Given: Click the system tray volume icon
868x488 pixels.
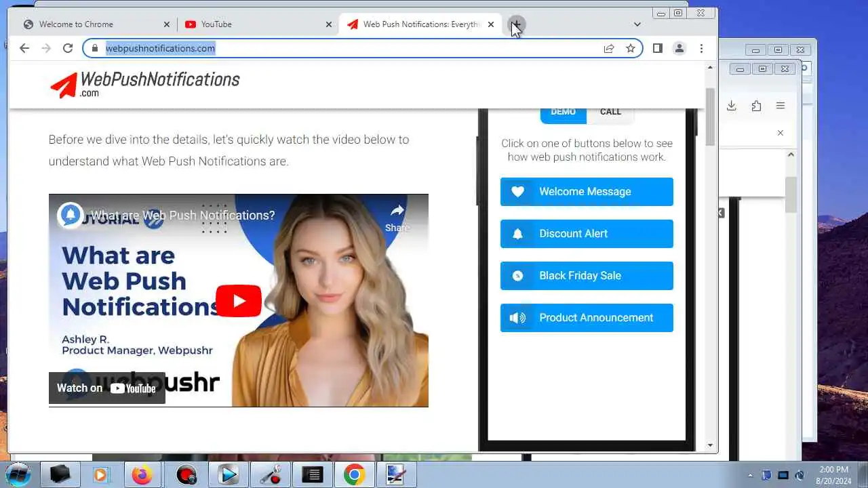Looking at the screenshot, I should pos(800,475).
